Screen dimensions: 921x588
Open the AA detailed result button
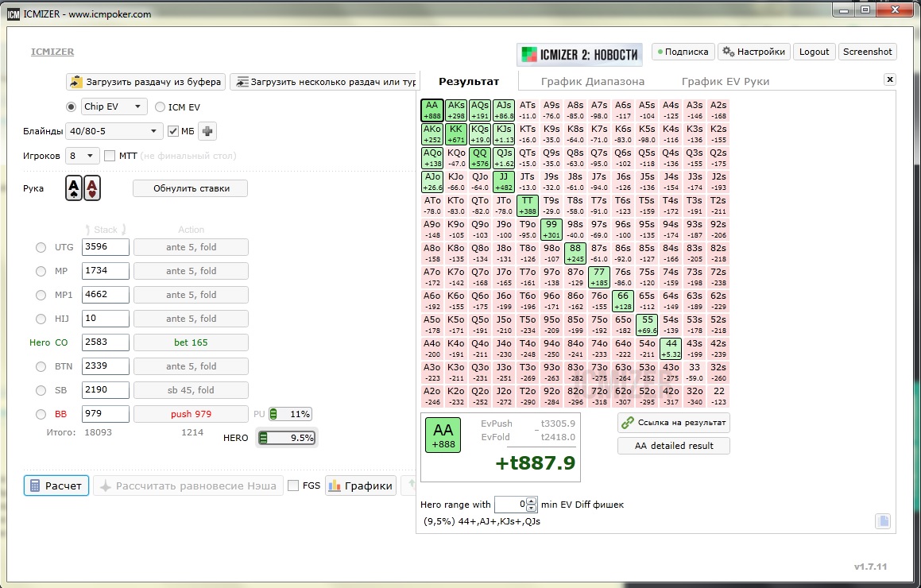(x=674, y=446)
